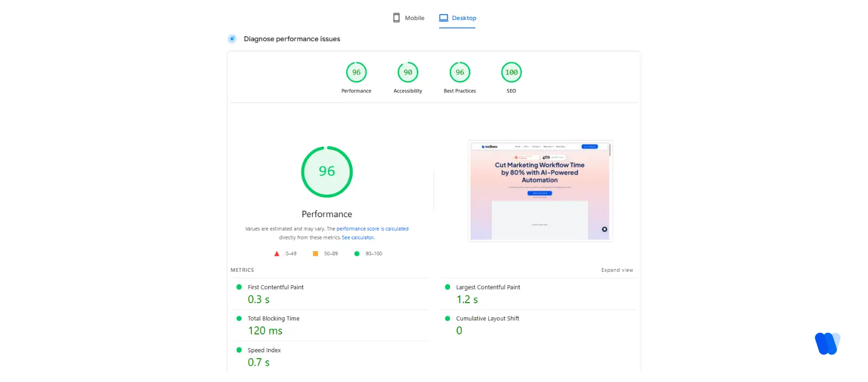
Task: Open the 'performance score is calculated' link
Action: (x=373, y=229)
